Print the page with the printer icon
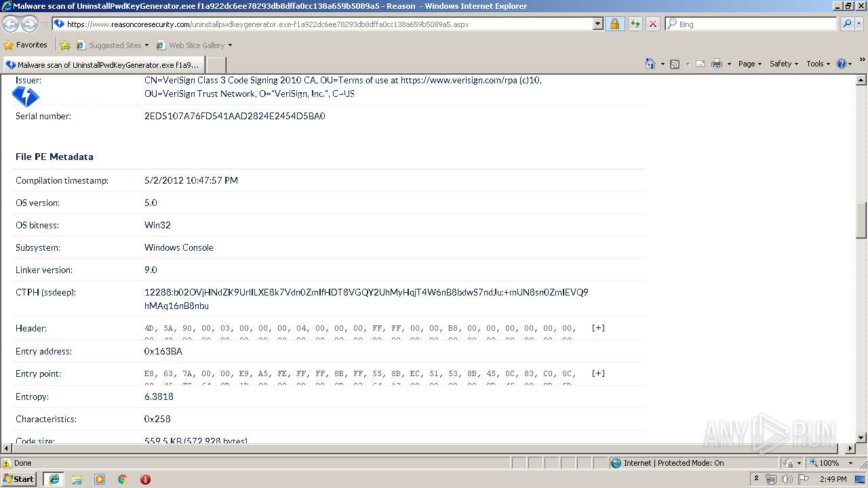Viewport: 868px width, 488px height. [x=716, y=64]
